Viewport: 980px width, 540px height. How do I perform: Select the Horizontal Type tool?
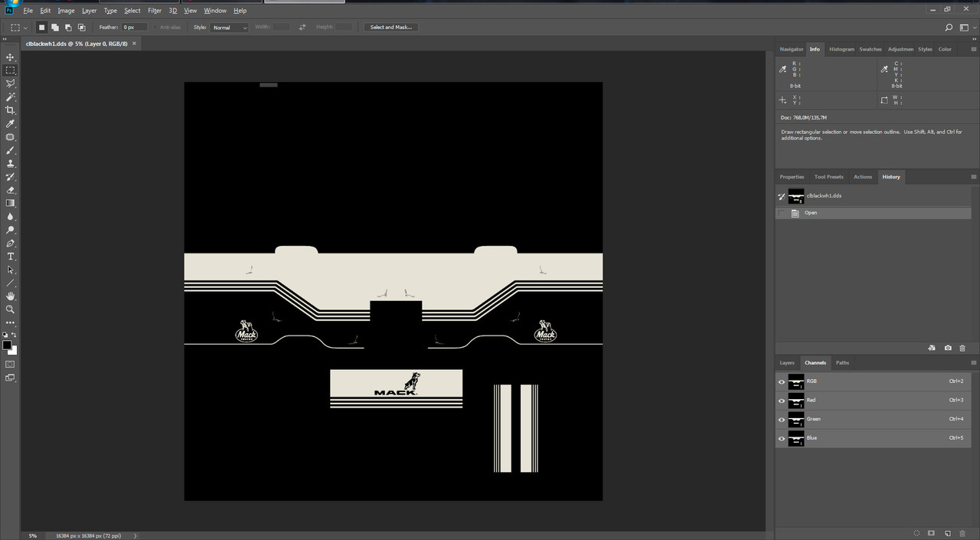[11, 257]
